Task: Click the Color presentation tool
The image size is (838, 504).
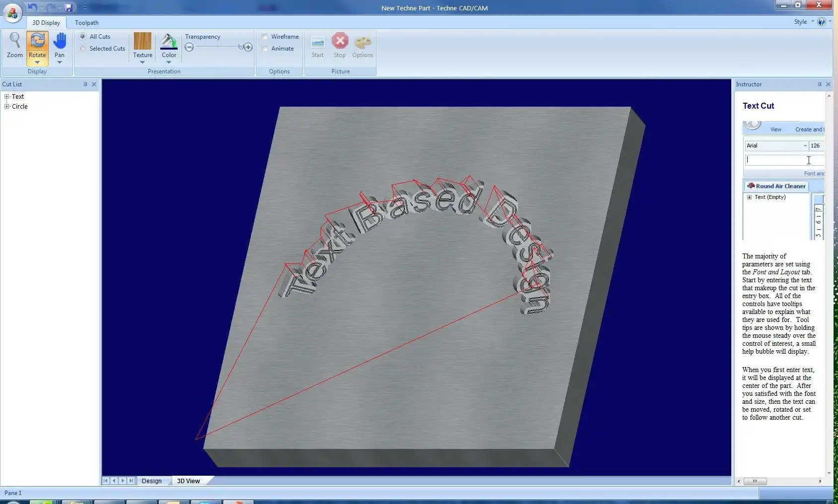Action: click(169, 46)
